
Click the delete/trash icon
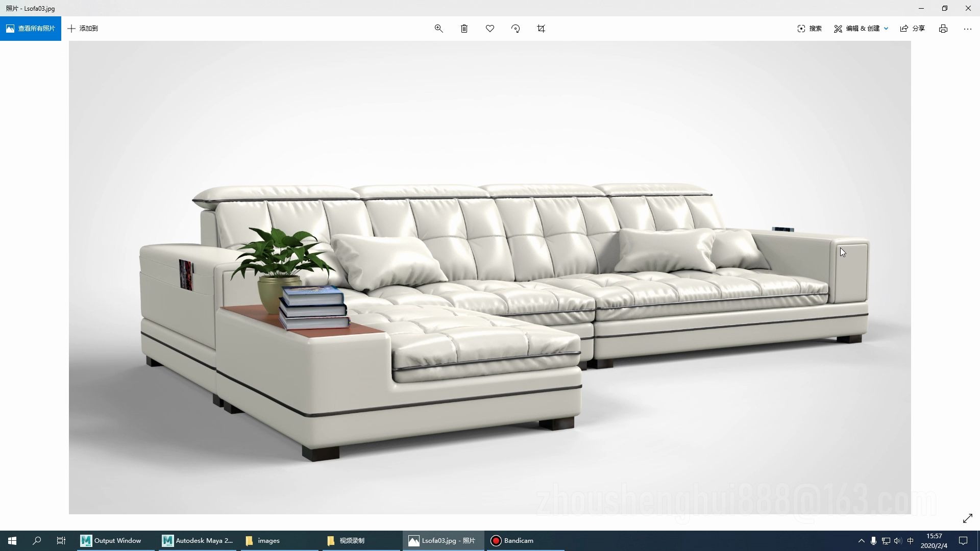(463, 28)
